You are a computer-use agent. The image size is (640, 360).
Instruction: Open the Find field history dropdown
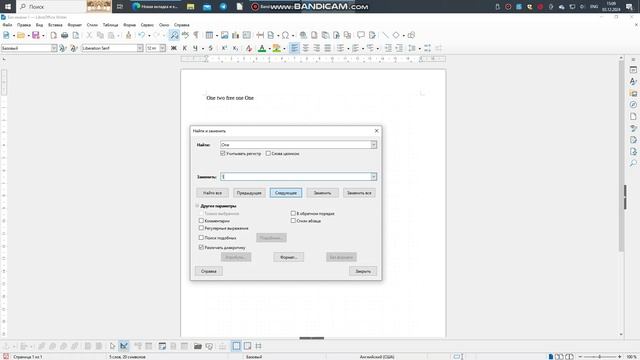click(373, 144)
